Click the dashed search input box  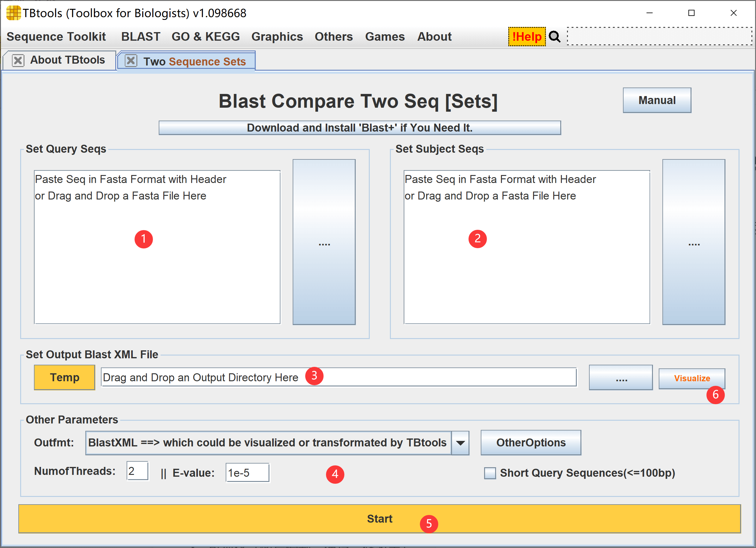click(660, 36)
